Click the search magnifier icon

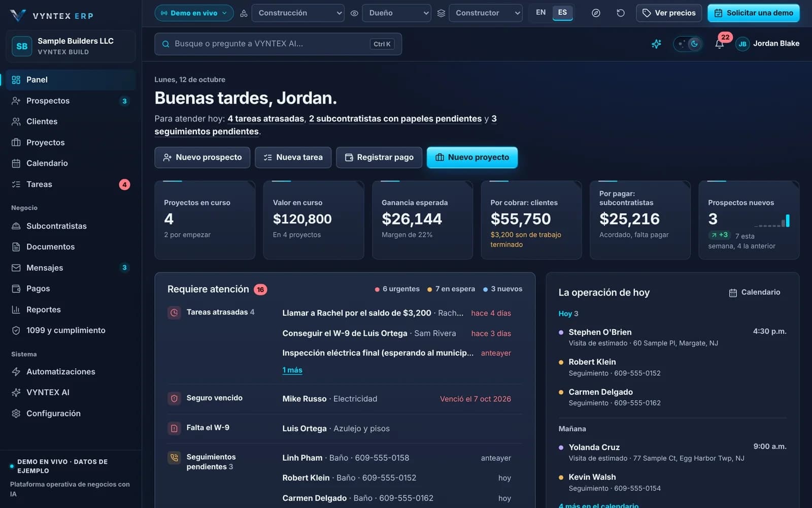coord(165,44)
